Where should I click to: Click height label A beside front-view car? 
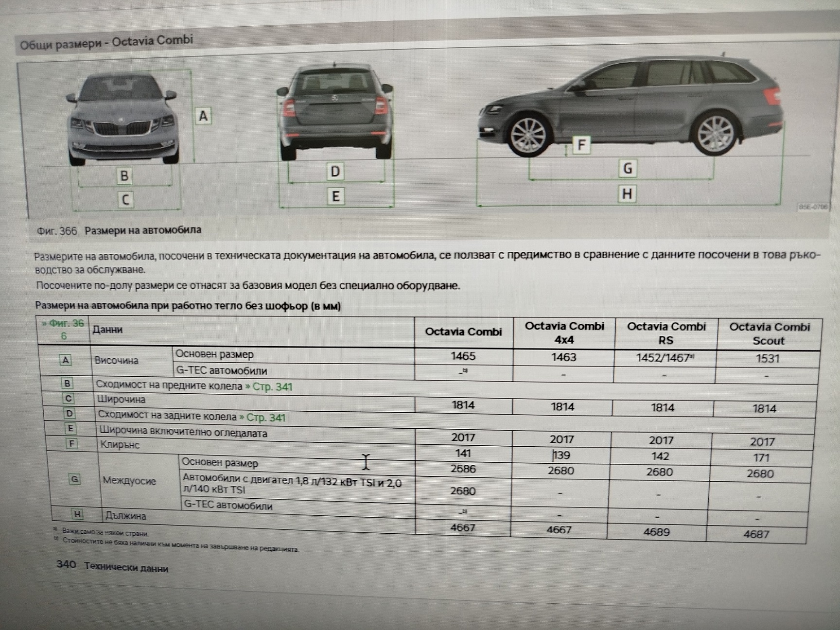click(x=203, y=116)
